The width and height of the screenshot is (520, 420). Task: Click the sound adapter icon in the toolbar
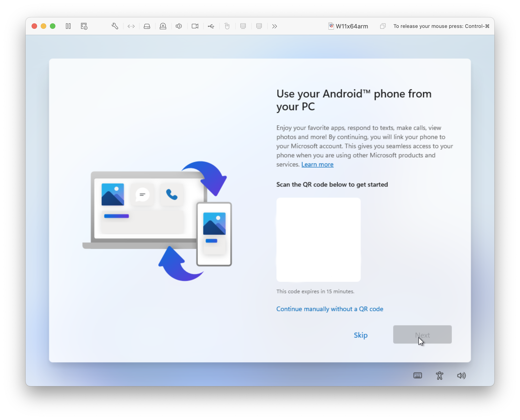point(179,26)
